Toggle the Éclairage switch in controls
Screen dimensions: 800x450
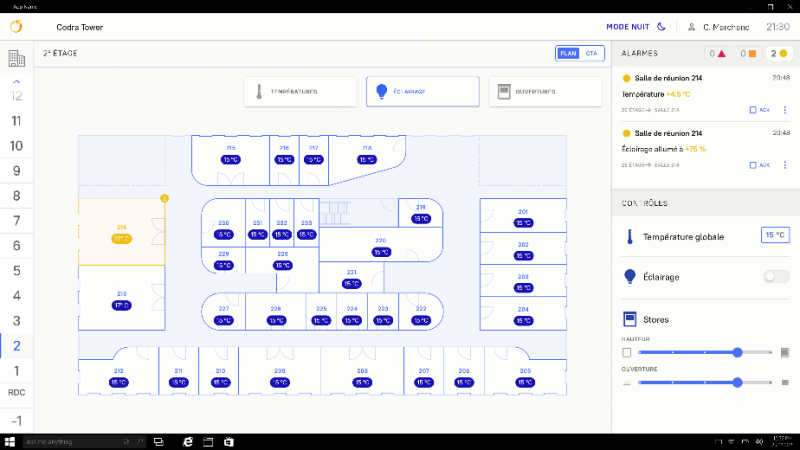(775, 277)
